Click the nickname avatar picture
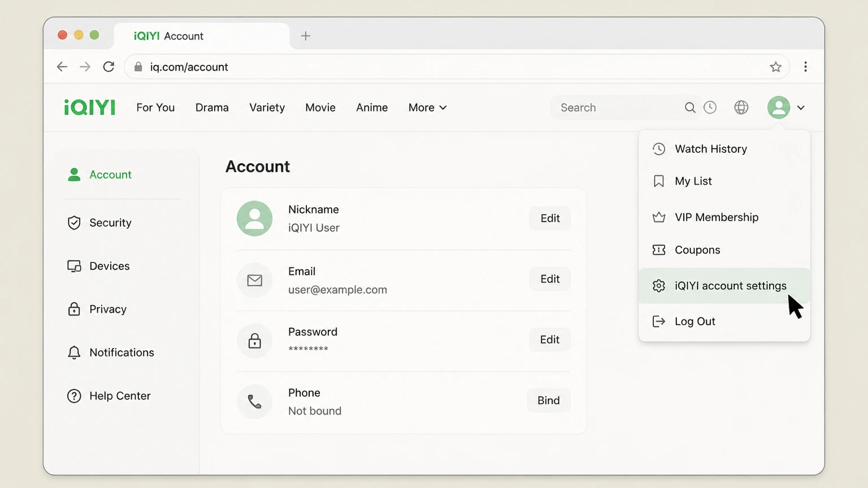The image size is (868, 488). [x=255, y=219]
